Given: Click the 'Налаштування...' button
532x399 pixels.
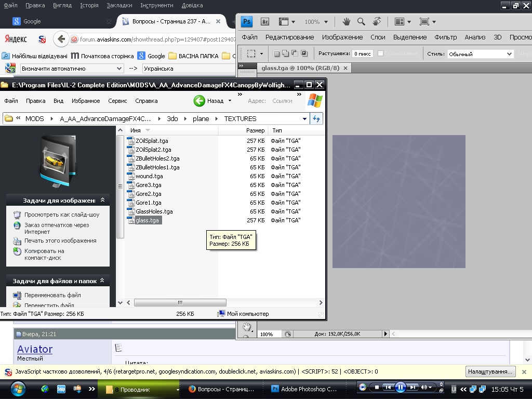Looking at the screenshot, I should (490, 371).
